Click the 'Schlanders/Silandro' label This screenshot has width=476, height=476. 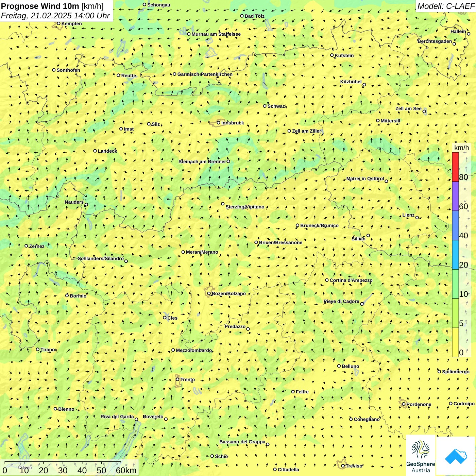[101, 258]
